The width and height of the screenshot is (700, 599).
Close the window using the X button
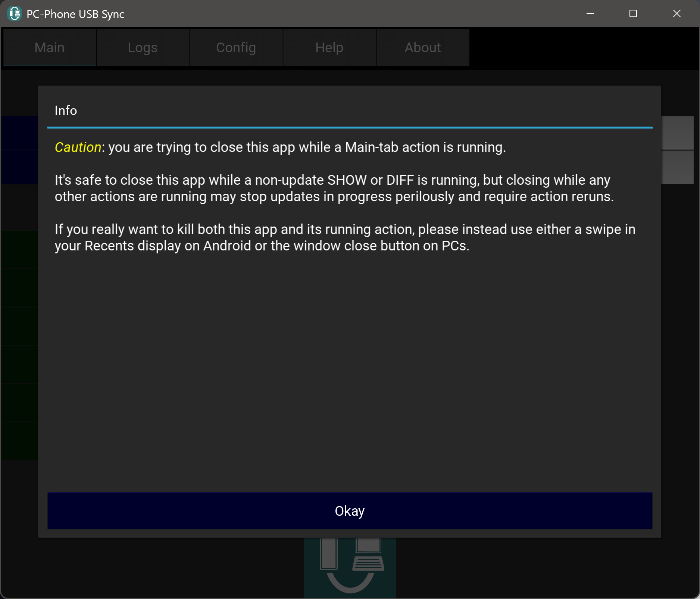[x=676, y=14]
